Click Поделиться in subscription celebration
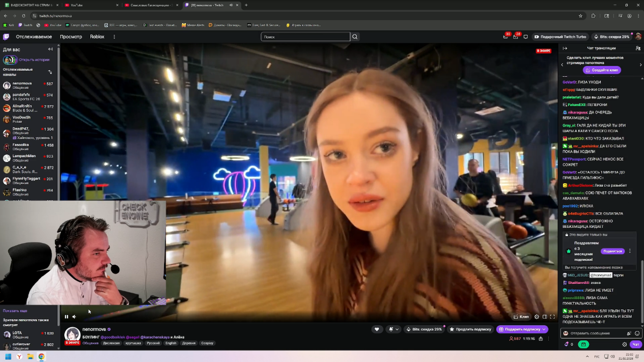 click(x=613, y=251)
